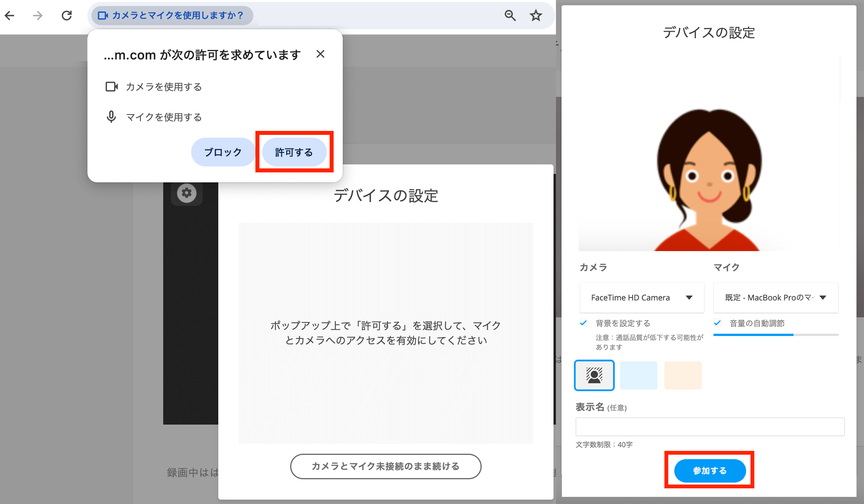Image resolution: width=864 pixels, height=504 pixels.
Task: Click the 表示名 display name field
Action: click(x=710, y=427)
